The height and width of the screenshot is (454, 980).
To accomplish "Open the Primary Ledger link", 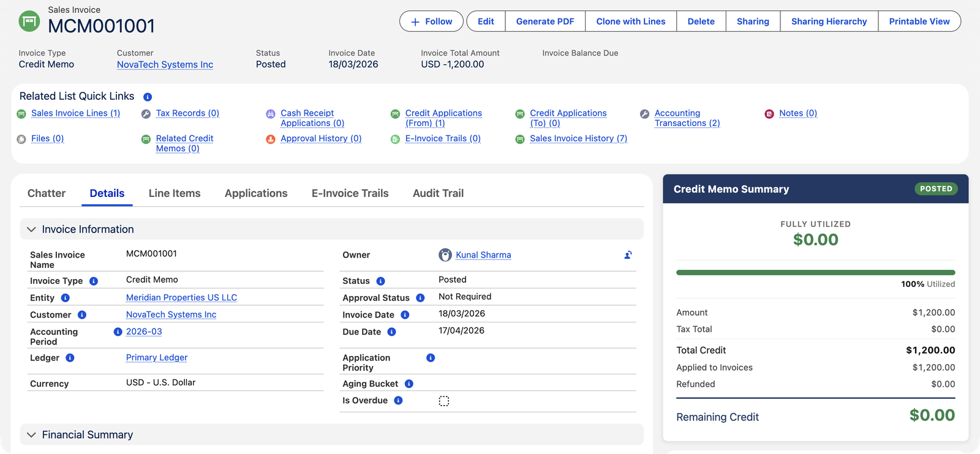I will pyautogui.click(x=157, y=357).
